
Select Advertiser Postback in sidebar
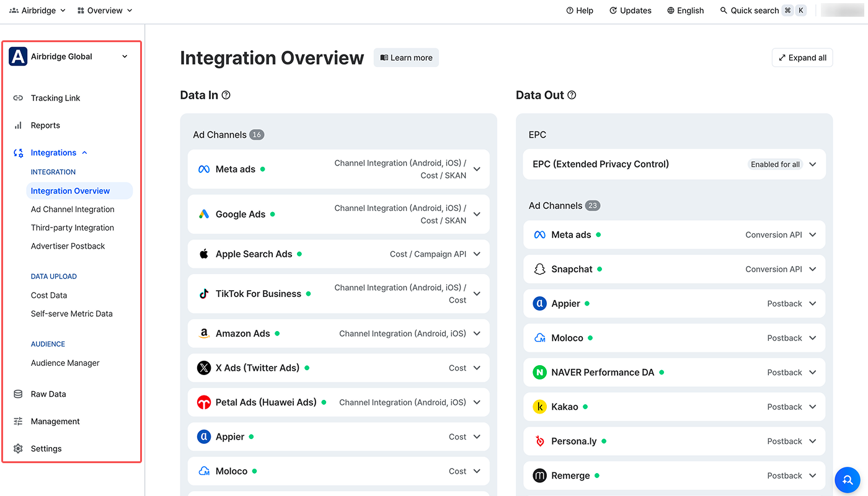coord(68,246)
